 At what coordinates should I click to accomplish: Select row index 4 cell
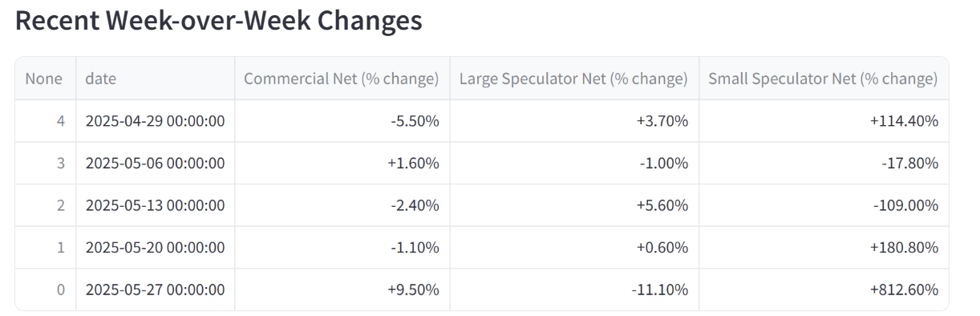click(46, 121)
